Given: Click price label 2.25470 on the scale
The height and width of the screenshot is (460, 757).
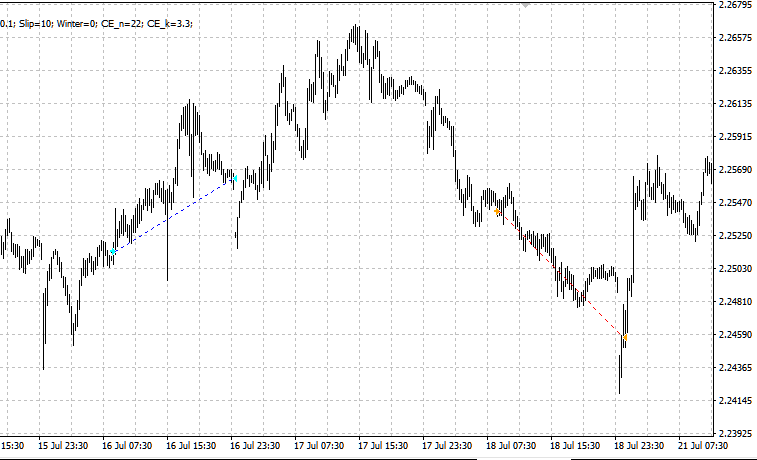Looking at the screenshot, I should (735, 203).
